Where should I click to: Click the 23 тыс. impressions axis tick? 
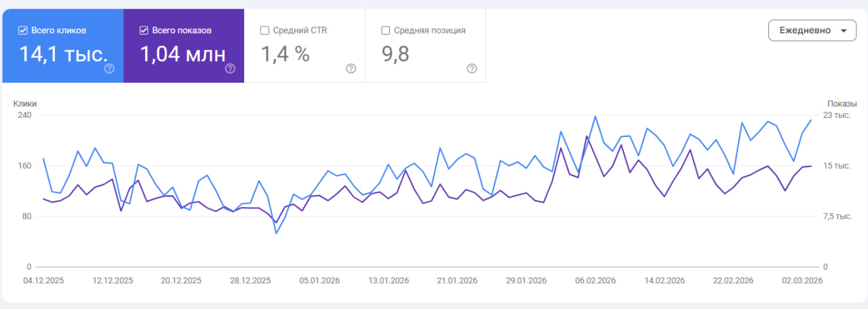point(837,115)
